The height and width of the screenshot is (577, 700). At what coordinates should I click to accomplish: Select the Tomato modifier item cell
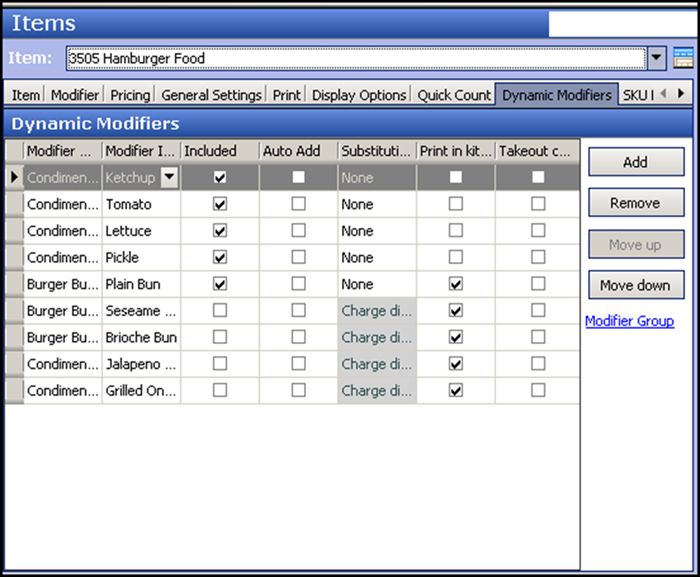[x=141, y=204]
